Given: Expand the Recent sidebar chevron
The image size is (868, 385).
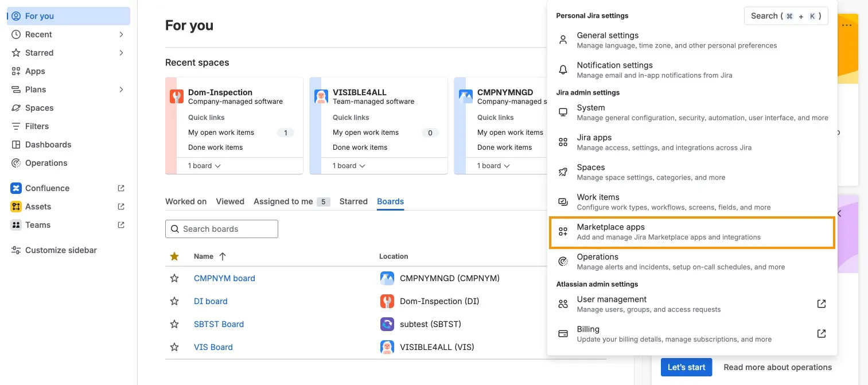Looking at the screenshot, I should 121,34.
